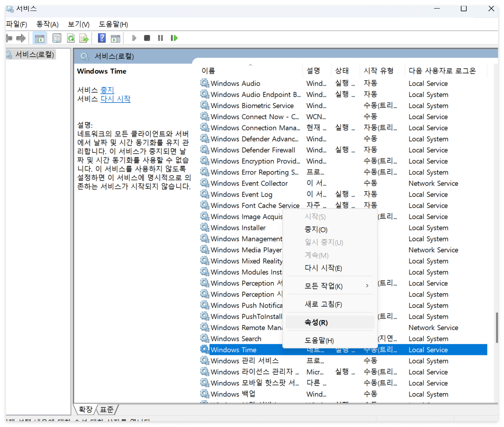Click the Pause Service toolbar icon
504x427 pixels.
(160, 38)
